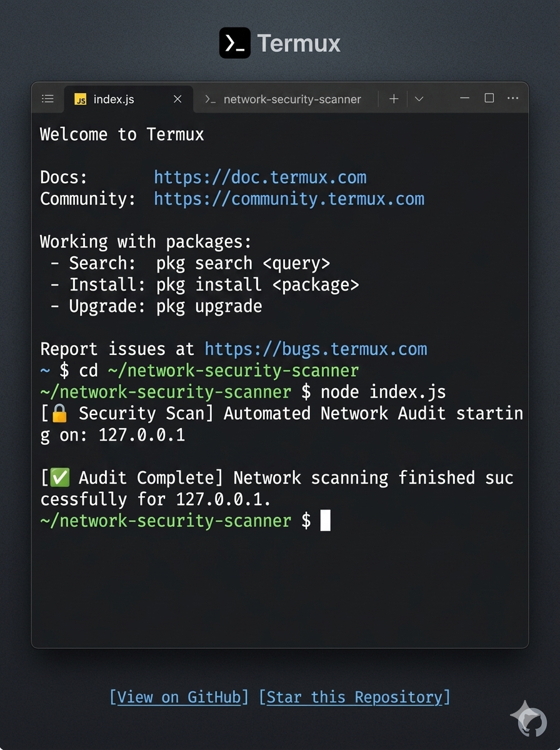The image size is (560, 750).
Task: Click the 'Community:' label
Action: click(x=88, y=199)
